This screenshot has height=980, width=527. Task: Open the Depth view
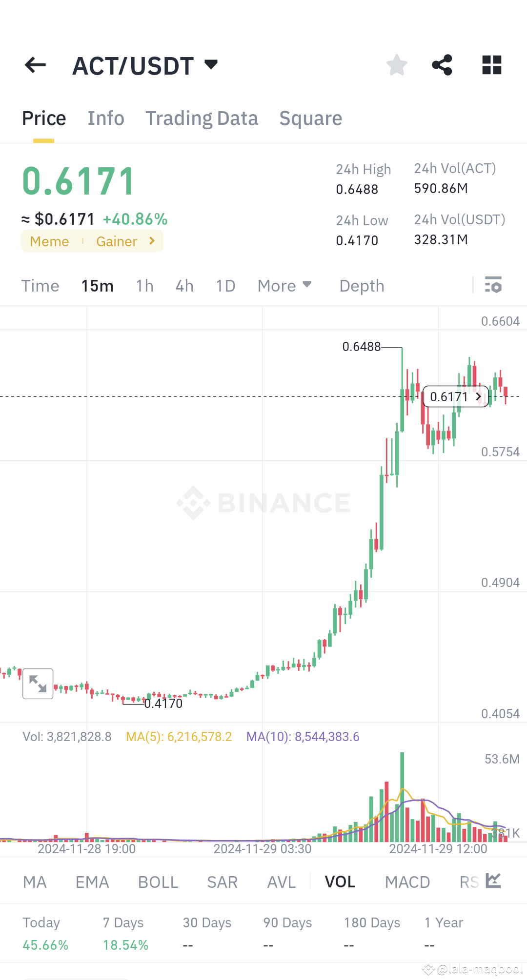click(361, 286)
